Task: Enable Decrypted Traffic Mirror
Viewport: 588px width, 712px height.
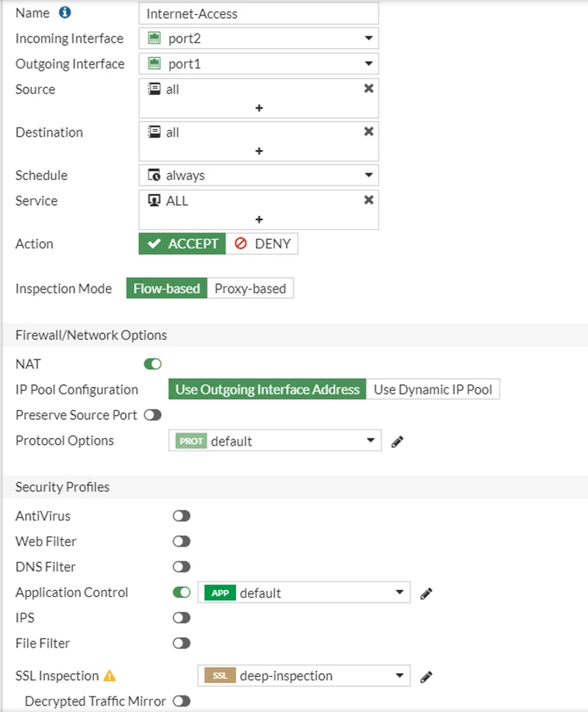Action: [x=181, y=701]
